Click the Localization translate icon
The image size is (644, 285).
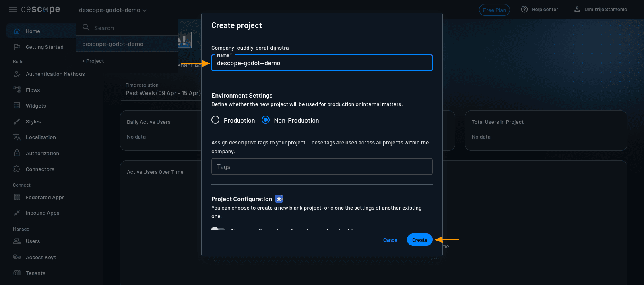(17, 137)
